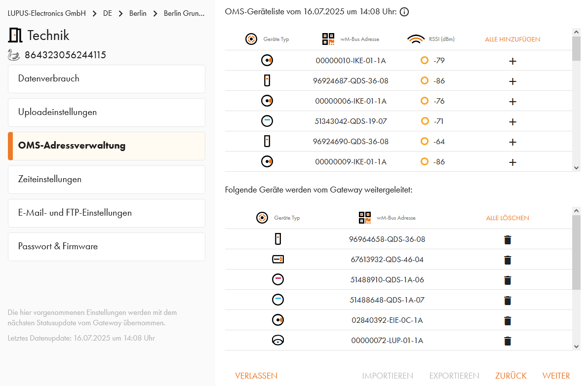
Task: Delete forwarded device 96964658-QDS-36-08 via trash icon
Action: coord(508,240)
